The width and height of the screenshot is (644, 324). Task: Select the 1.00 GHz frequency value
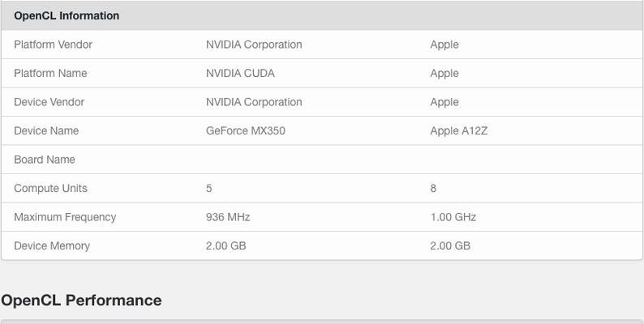point(453,217)
